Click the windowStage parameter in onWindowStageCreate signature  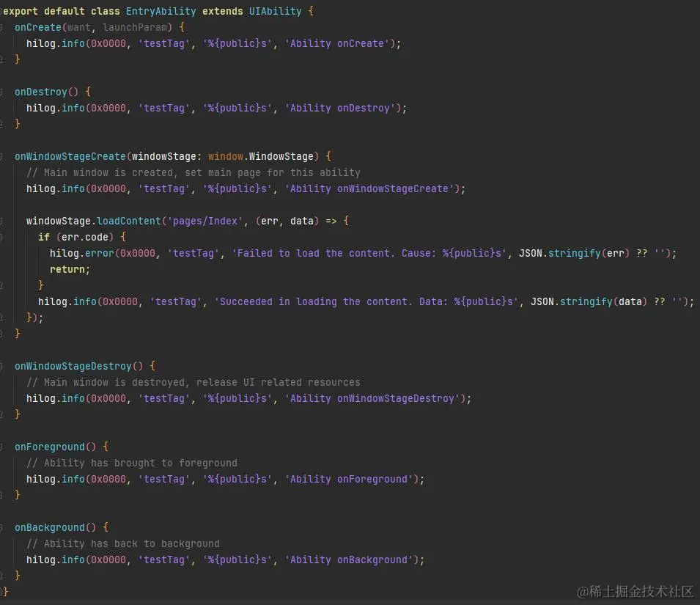163,156
